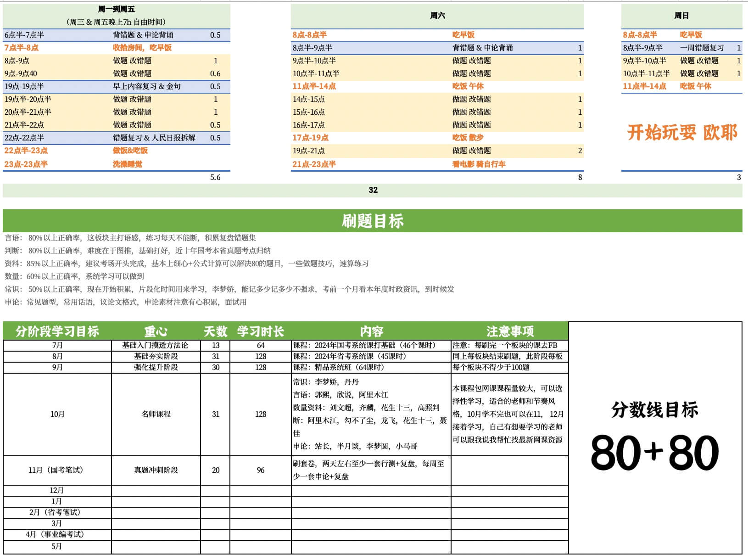Select the 7点半-8点 time cell

pos(22,48)
